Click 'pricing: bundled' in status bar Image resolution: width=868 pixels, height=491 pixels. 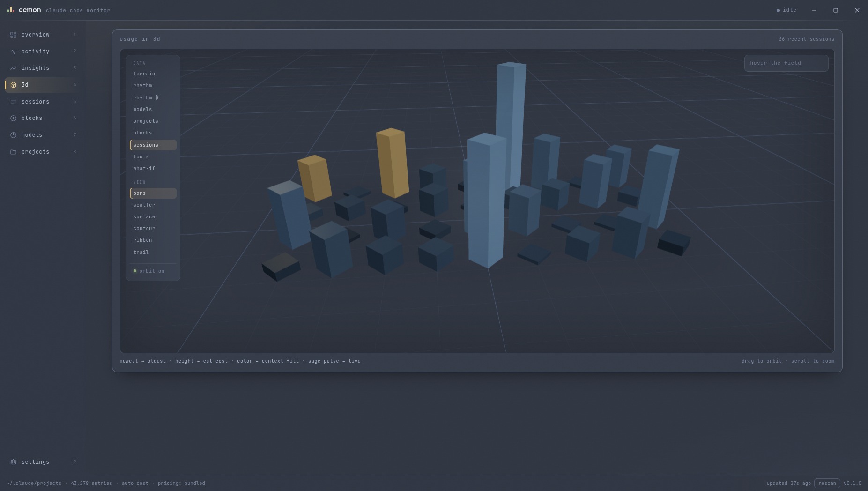tap(181, 483)
